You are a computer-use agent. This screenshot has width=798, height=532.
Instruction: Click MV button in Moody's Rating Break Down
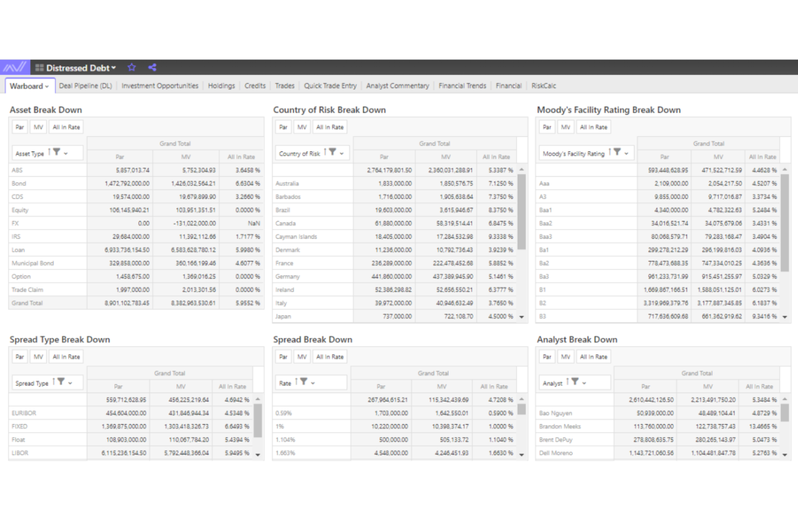pyautogui.click(x=566, y=127)
